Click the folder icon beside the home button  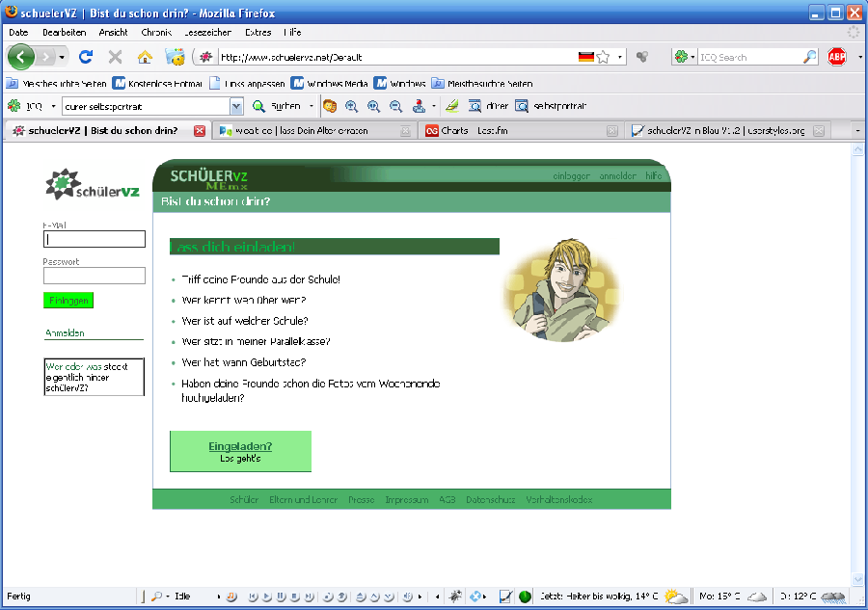pyautogui.click(x=175, y=57)
